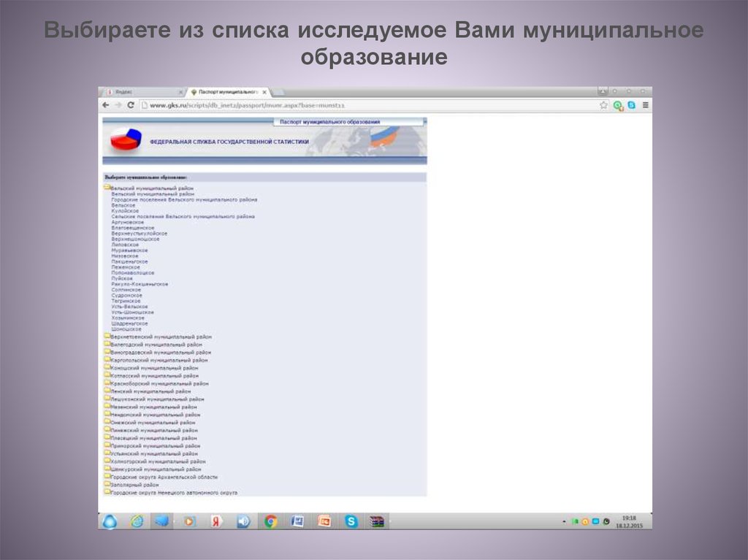Open Yandex browser from the taskbar

coord(216,522)
